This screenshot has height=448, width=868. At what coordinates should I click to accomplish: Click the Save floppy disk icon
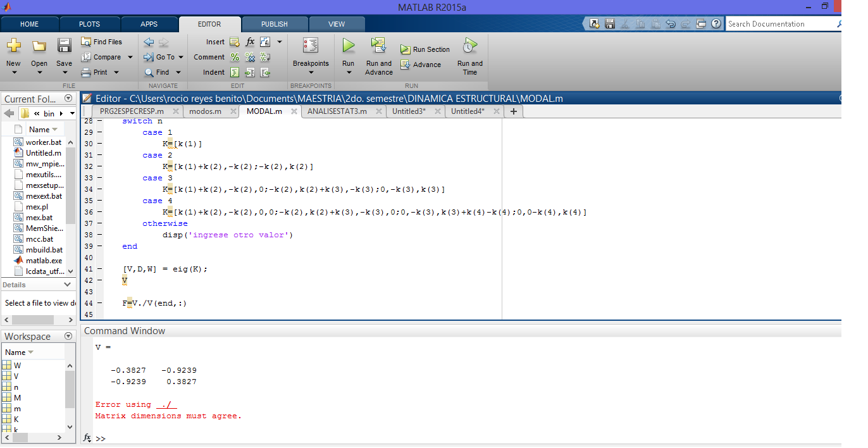point(64,46)
